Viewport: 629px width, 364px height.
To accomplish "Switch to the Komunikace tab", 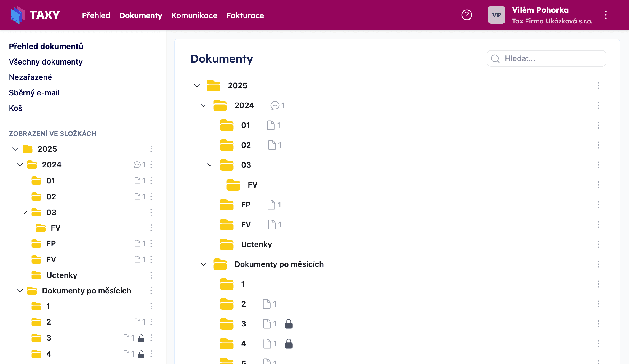I will (x=194, y=15).
